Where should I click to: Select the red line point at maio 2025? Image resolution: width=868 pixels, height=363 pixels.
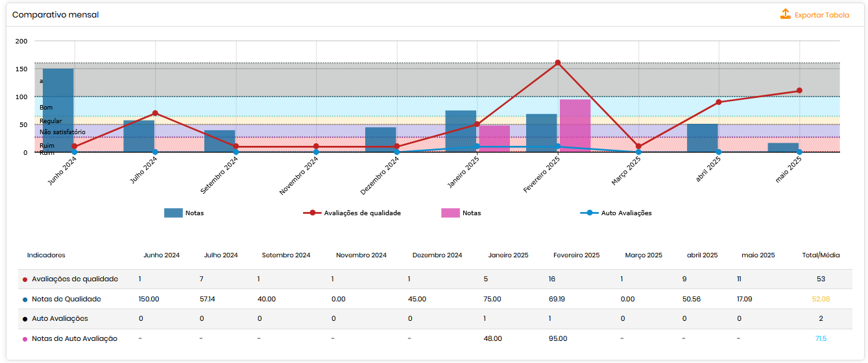(799, 91)
